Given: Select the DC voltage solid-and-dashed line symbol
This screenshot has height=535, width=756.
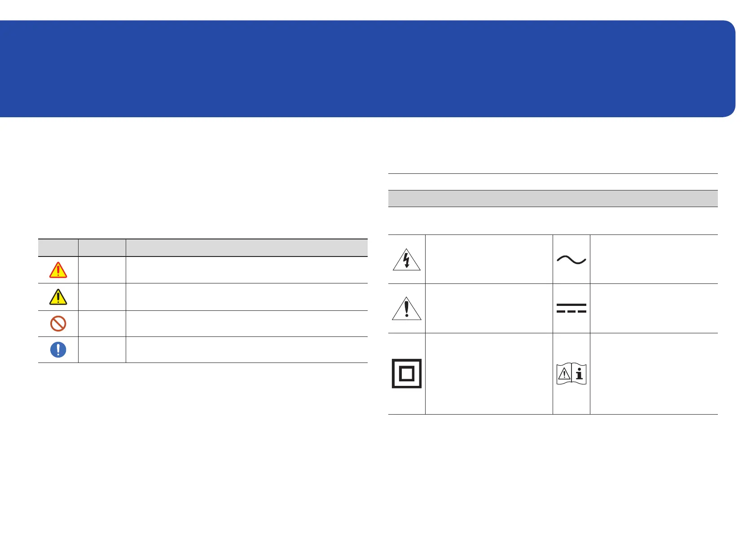Looking at the screenshot, I should coord(571,308).
